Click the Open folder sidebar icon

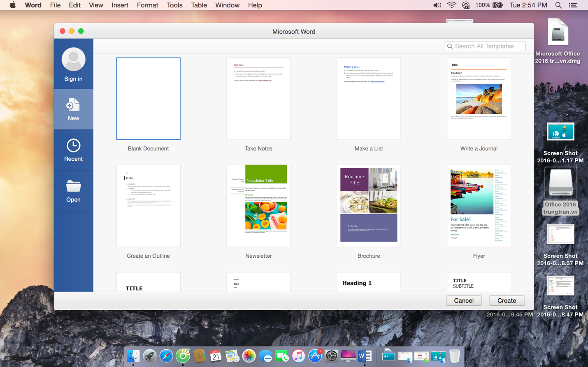point(73,186)
